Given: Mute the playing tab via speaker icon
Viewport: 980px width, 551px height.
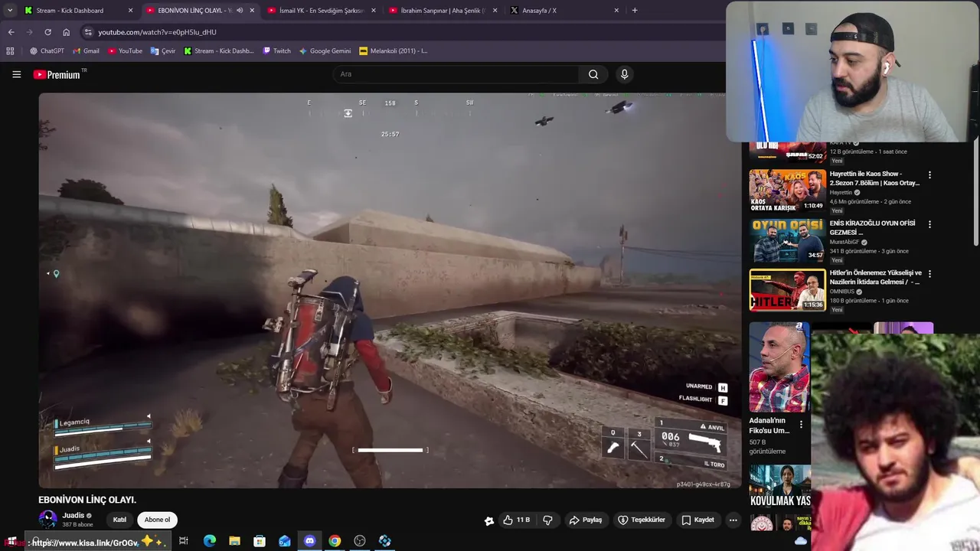Looking at the screenshot, I should [240, 11].
